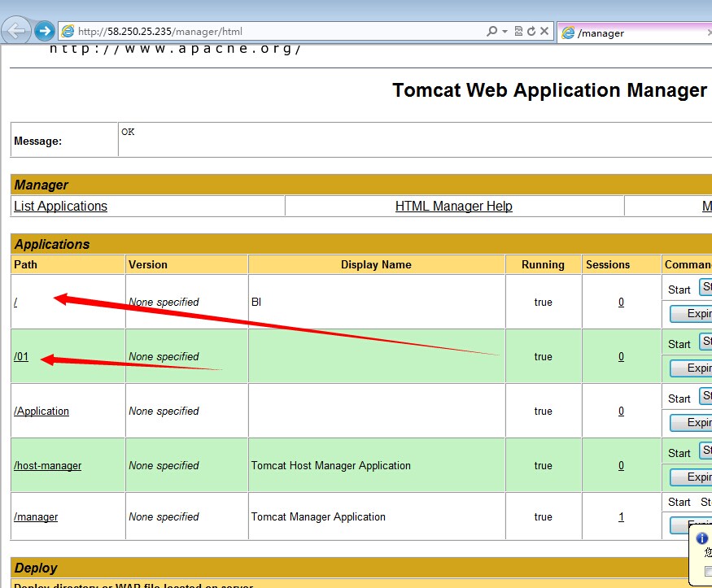Open the root / application path link
The image size is (712, 588).
(x=15, y=303)
